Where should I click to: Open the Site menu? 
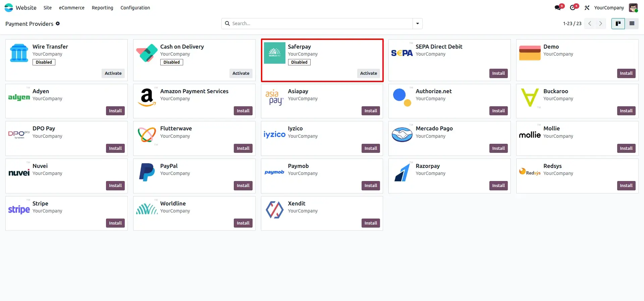[x=48, y=8]
